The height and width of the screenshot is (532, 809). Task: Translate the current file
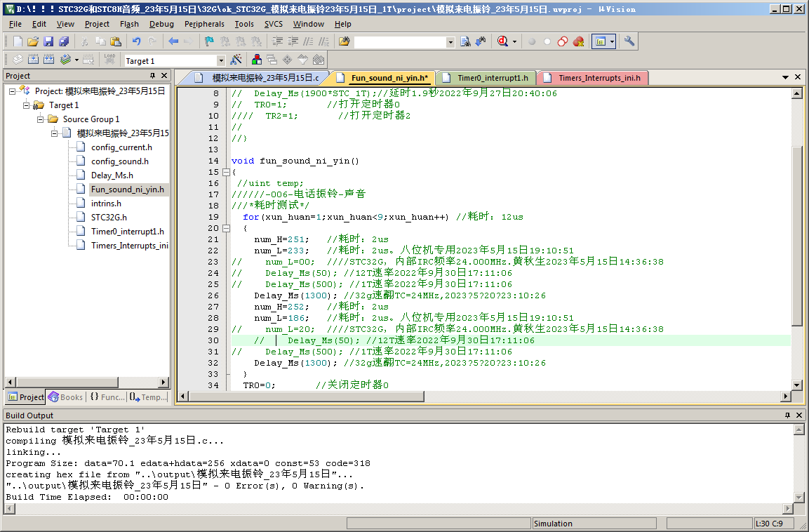click(17, 60)
